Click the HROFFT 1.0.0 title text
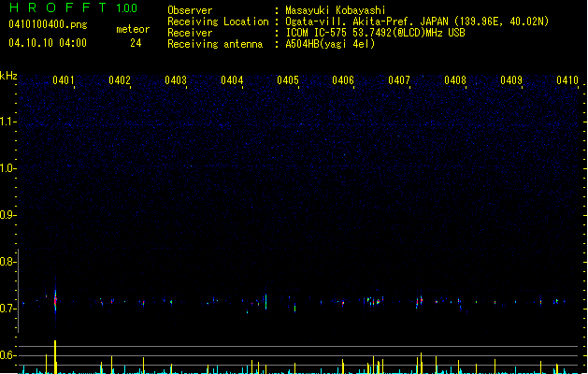The height and width of the screenshot is (374, 588). 73,7
